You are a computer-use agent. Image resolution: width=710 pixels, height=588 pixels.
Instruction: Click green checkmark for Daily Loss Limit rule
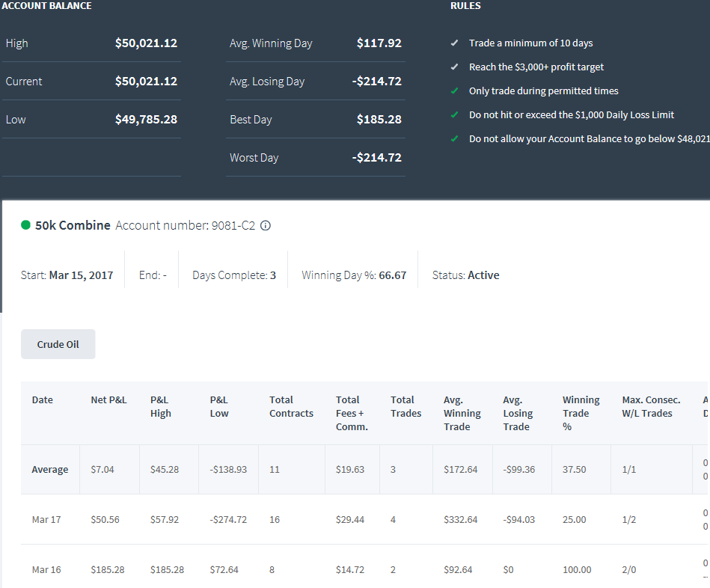coord(455,115)
